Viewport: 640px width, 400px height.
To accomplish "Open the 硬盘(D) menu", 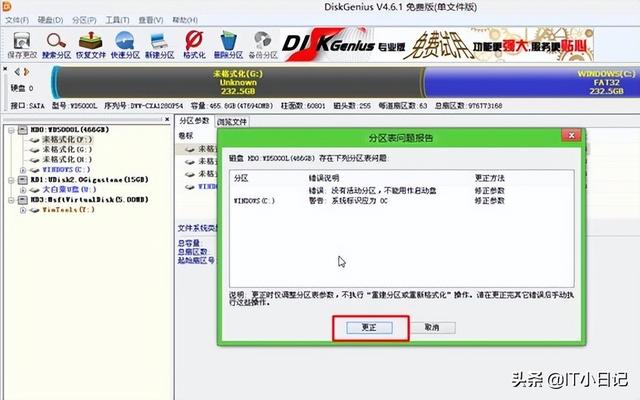I will (x=50, y=20).
